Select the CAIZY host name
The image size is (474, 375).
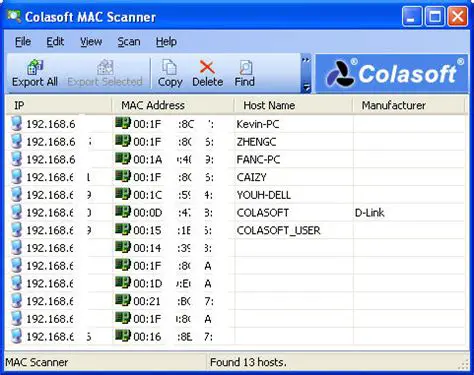[251, 177]
